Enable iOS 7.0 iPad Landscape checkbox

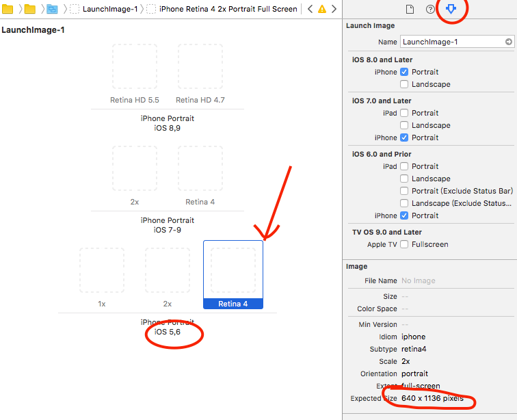(x=404, y=125)
